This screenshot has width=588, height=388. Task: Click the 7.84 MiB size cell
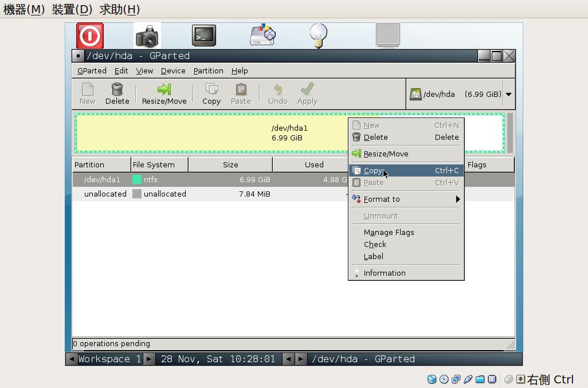pyautogui.click(x=254, y=194)
